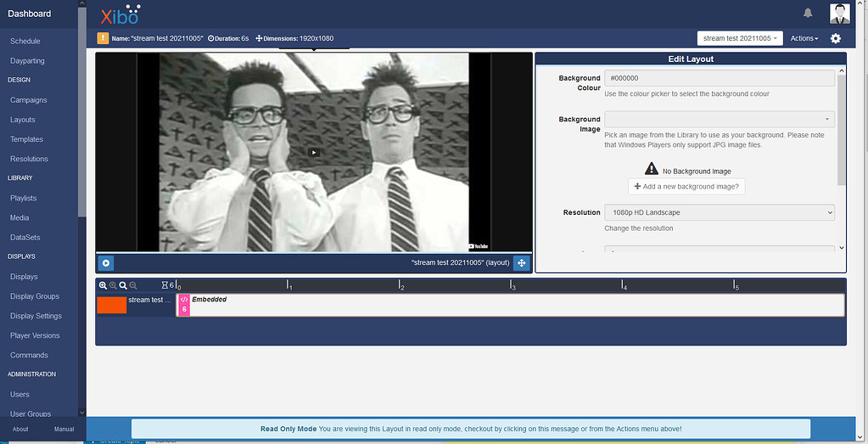This screenshot has width=868, height=444.
Task: Click the bold white magnifier timeline icon
Action: click(x=123, y=285)
